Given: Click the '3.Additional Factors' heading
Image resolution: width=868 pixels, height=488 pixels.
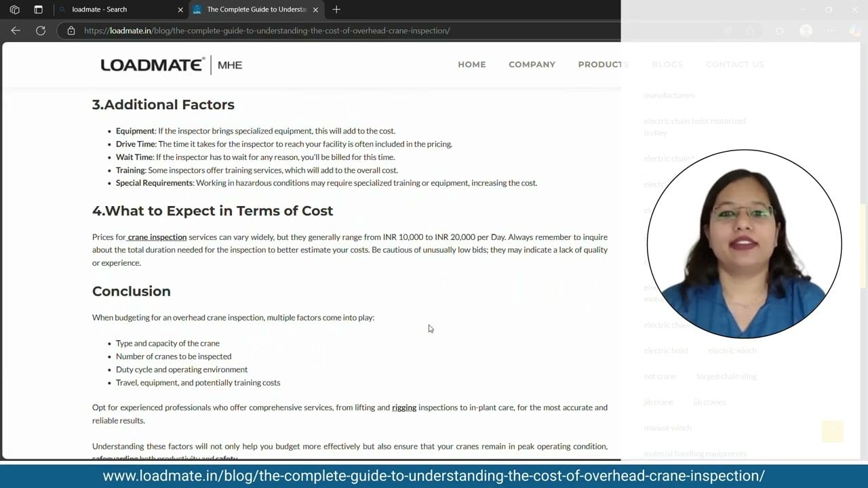Looking at the screenshot, I should 163,104.
